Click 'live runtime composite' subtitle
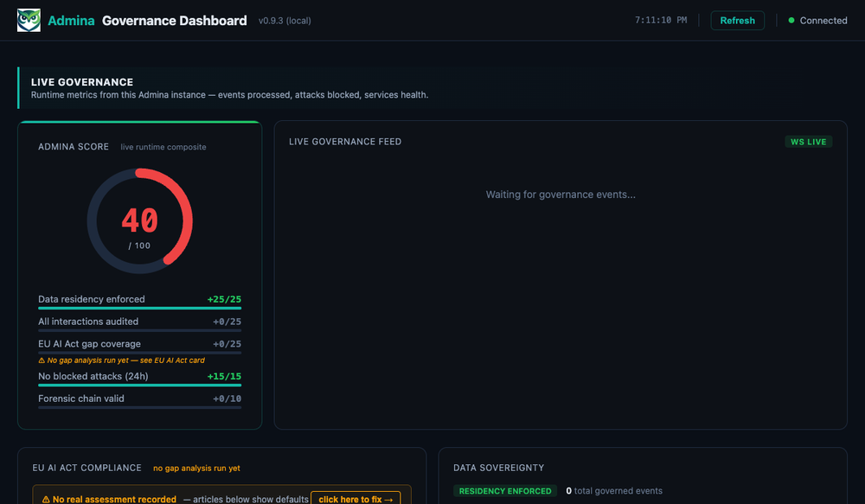 click(x=163, y=147)
